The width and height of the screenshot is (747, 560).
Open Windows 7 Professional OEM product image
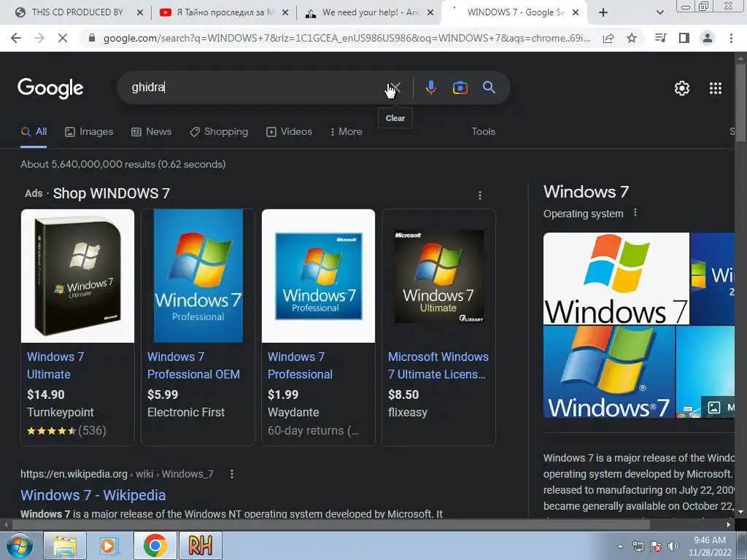click(x=198, y=276)
